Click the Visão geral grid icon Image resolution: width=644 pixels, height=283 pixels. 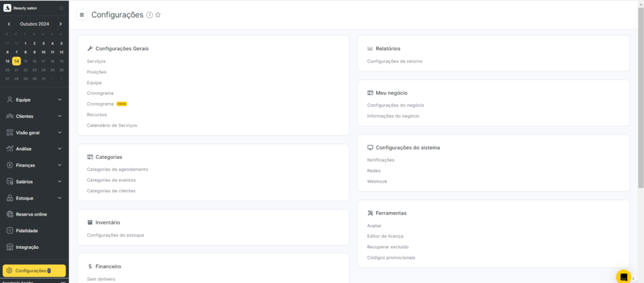pyautogui.click(x=10, y=132)
